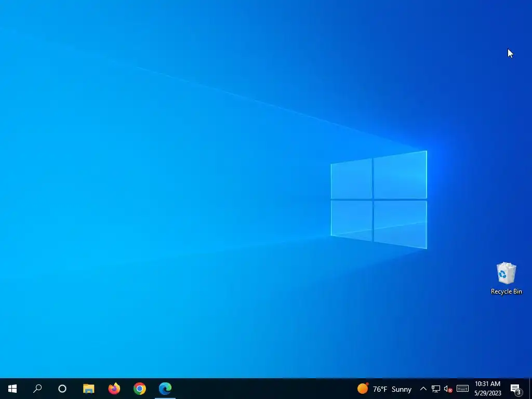
Task: Open File Explorer from taskbar
Action: tap(88, 389)
